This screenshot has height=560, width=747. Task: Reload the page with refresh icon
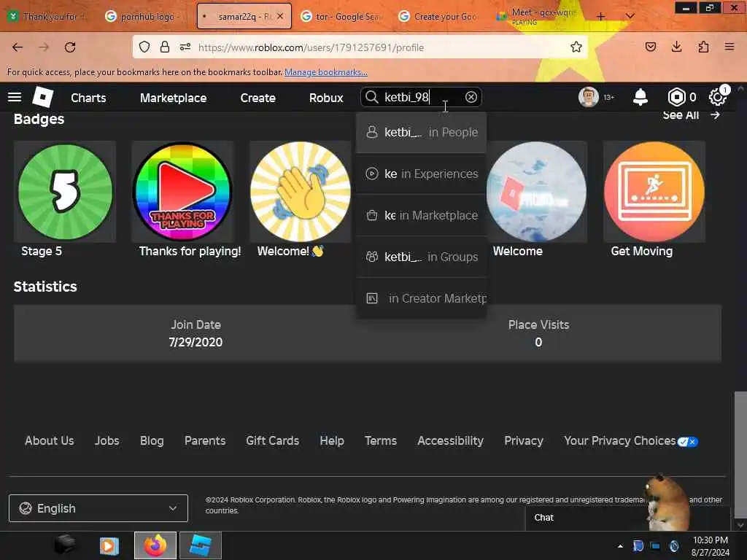coord(70,47)
